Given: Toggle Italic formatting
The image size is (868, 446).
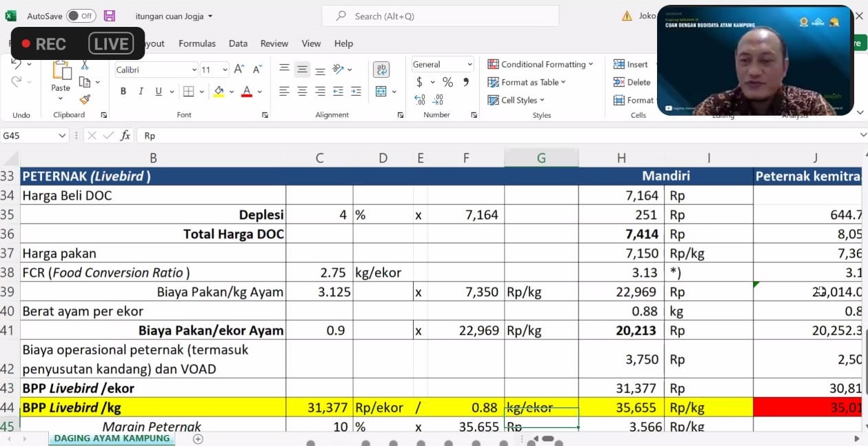Looking at the screenshot, I should (x=141, y=91).
